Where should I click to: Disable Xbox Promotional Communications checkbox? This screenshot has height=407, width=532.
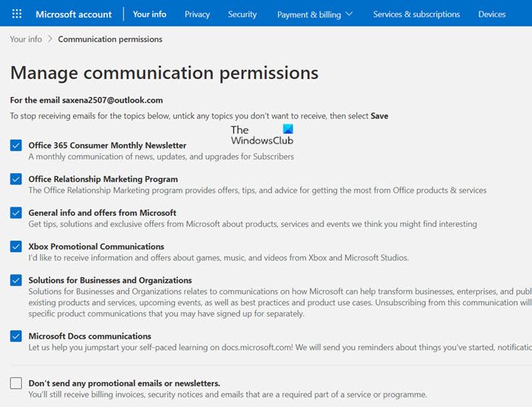point(16,247)
